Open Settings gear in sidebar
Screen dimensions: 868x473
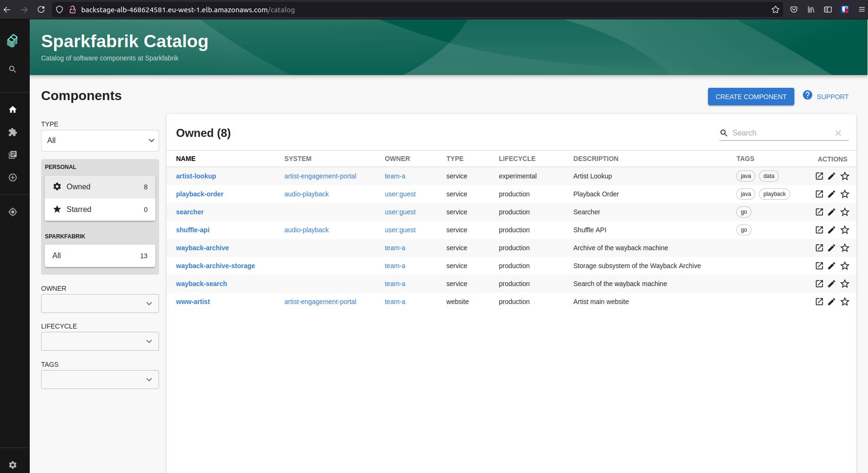point(13,465)
